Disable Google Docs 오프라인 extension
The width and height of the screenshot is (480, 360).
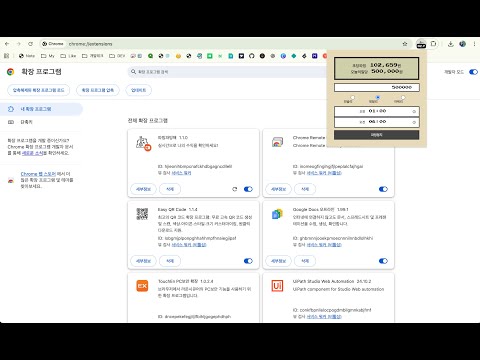383,261
